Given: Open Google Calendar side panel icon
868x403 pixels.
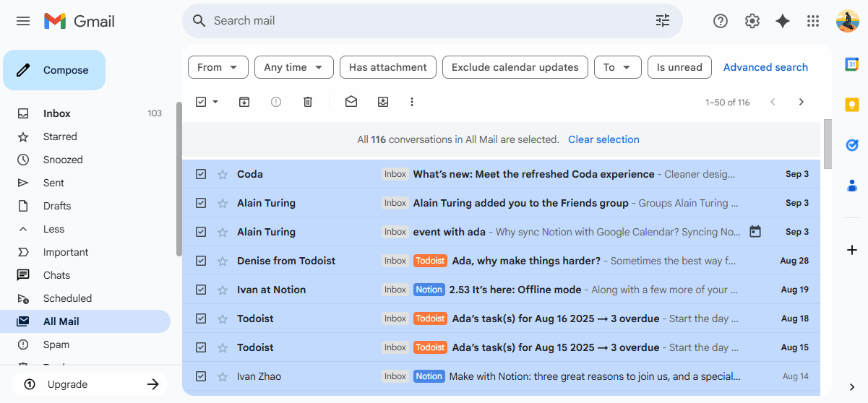Looking at the screenshot, I should point(852,64).
